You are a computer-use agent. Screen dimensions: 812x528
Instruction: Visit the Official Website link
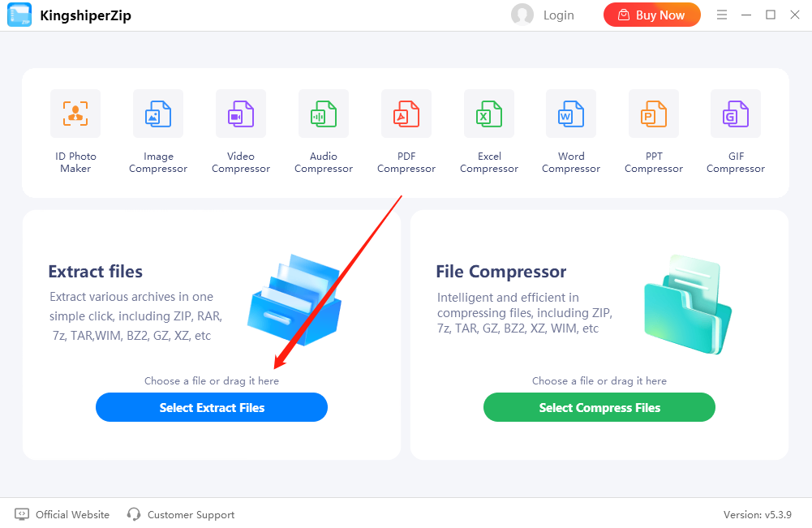72,514
